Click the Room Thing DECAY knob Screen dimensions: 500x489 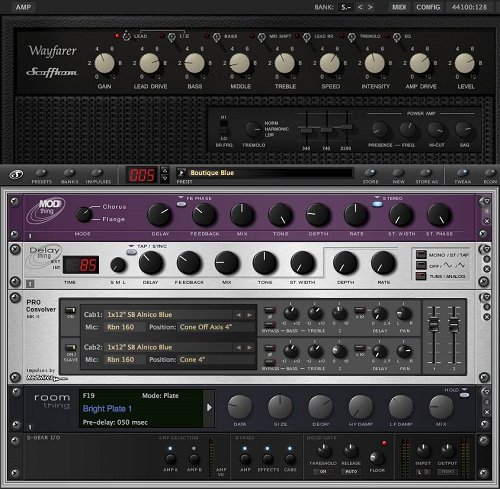click(x=320, y=407)
